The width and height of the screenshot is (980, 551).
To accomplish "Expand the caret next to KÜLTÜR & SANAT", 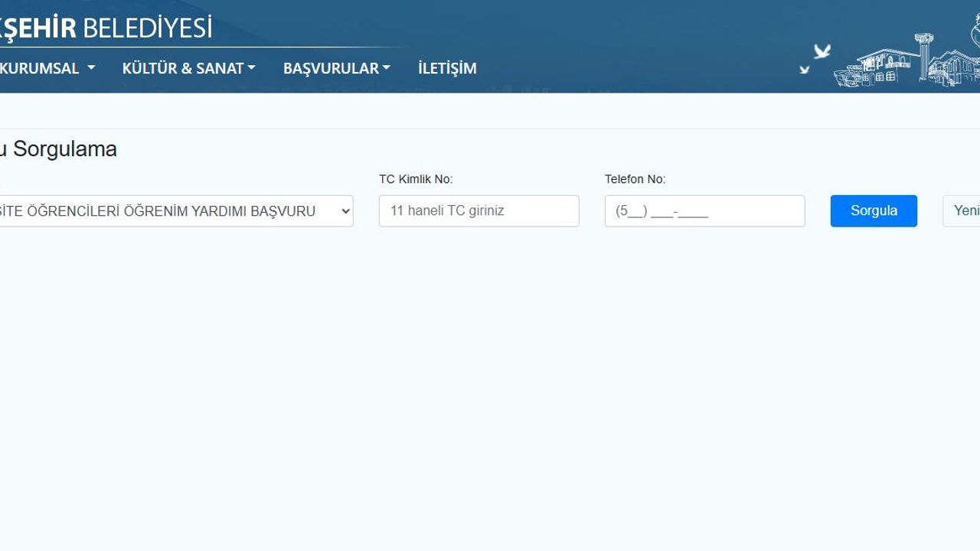I will point(251,68).
